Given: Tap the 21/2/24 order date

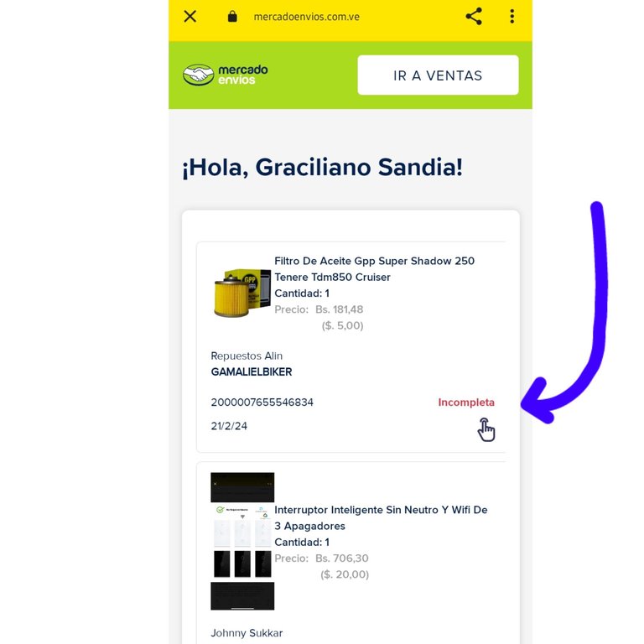Looking at the screenshot, I should pos(229,426).
